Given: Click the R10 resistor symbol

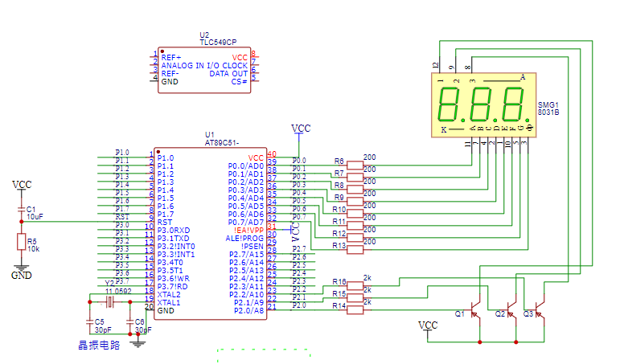Looking at the screenshot, I should pyautogui.click(x=355, y=213).
